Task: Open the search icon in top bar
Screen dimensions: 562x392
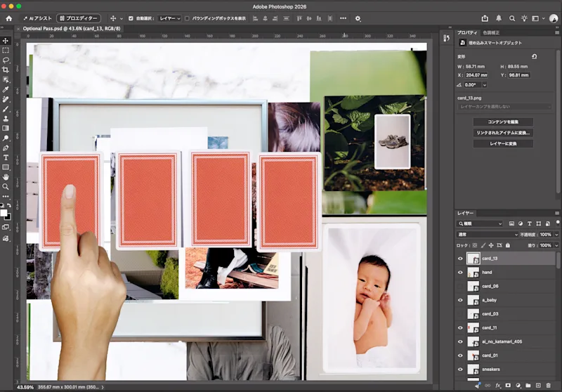Action: (512, 18)
